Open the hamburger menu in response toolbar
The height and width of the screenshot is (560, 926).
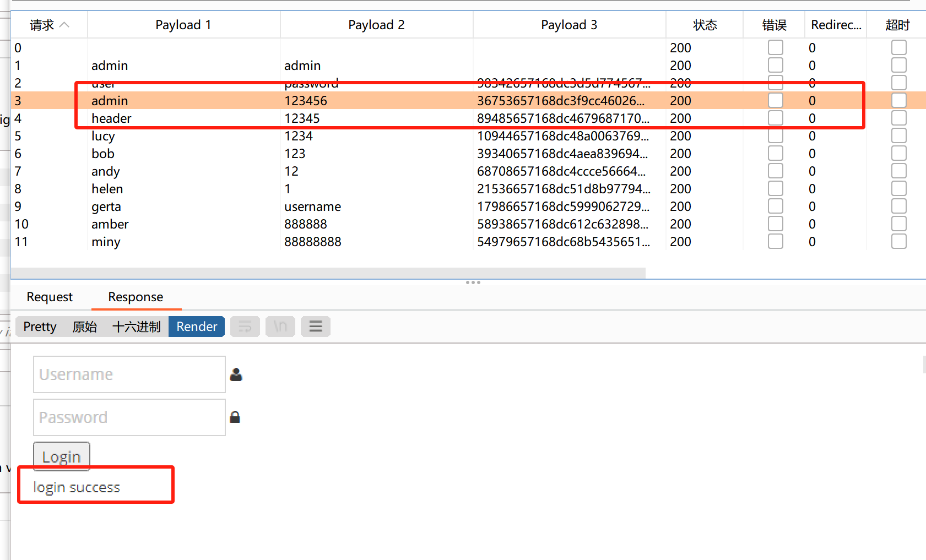(x=316, y=327)
